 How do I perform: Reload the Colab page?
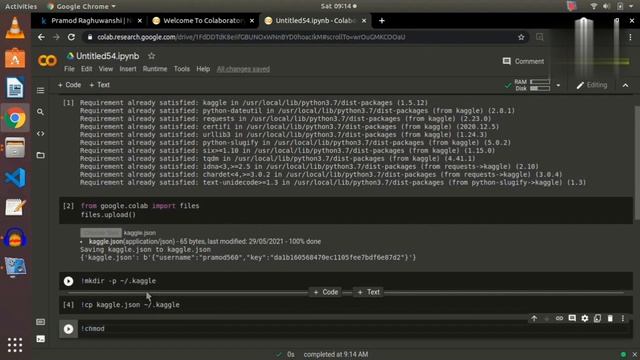(x=71, y=37)
